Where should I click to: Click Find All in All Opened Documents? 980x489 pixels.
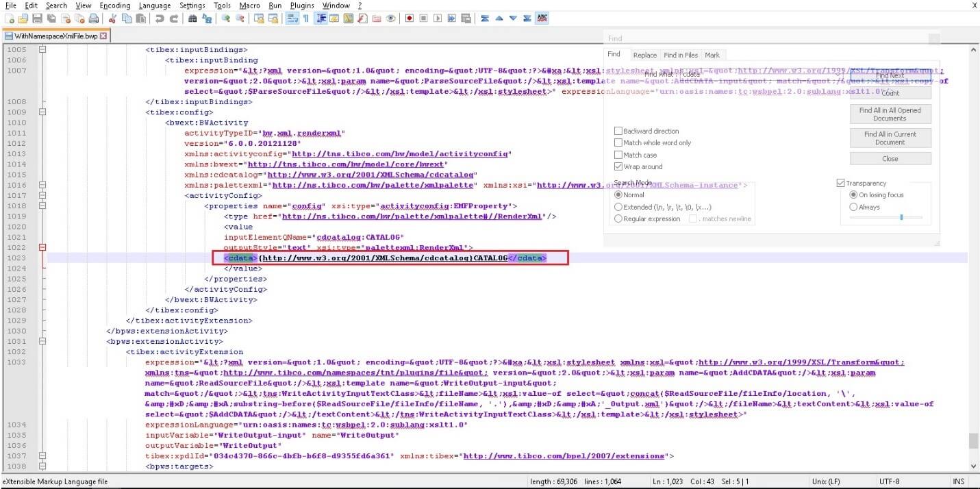point(890,114)
